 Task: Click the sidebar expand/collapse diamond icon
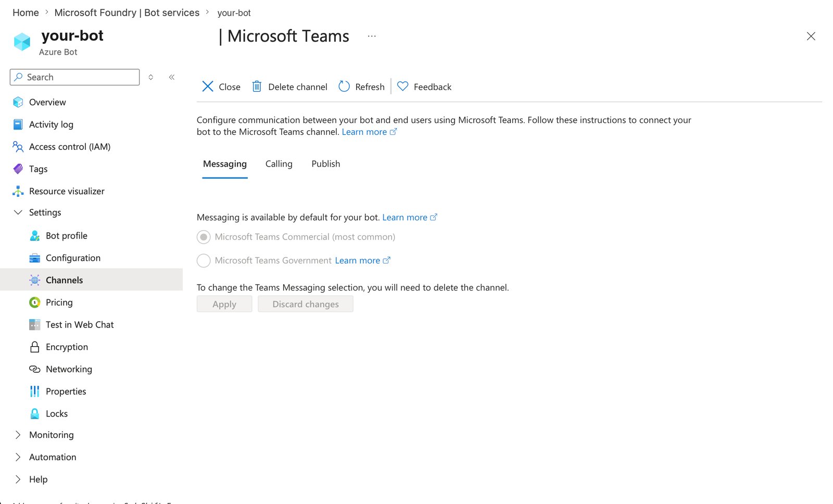click(x=151, y=77)
